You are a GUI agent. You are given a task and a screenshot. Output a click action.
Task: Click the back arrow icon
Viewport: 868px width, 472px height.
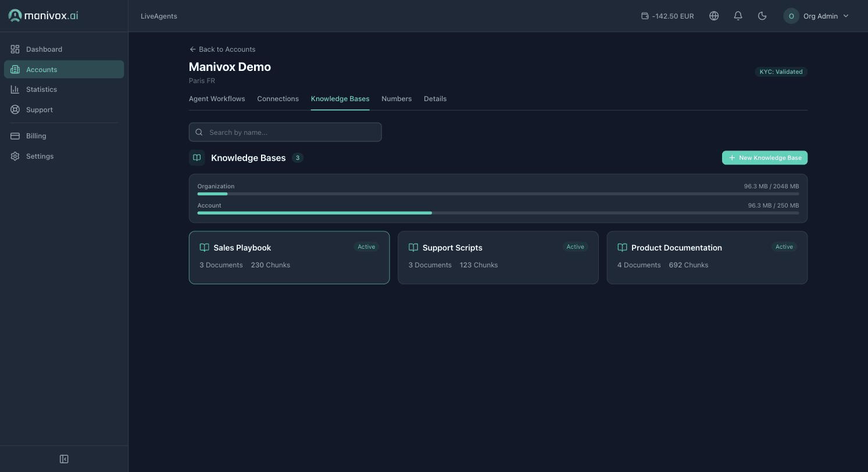(192, 49)
